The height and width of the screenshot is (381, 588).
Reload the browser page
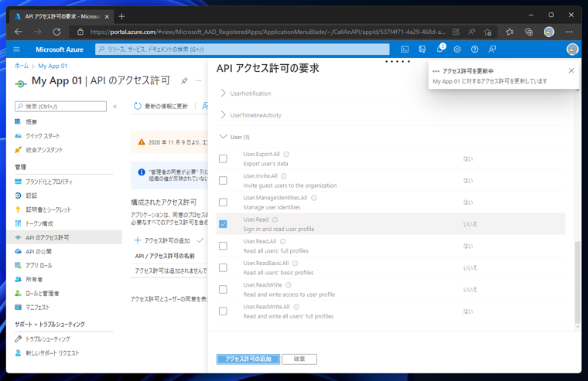(x=56, y=32)
